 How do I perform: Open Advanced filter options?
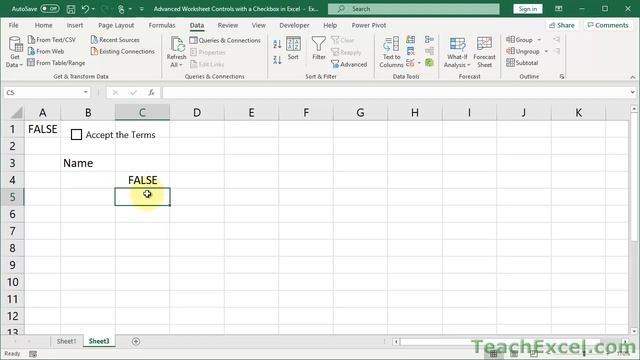349,64
